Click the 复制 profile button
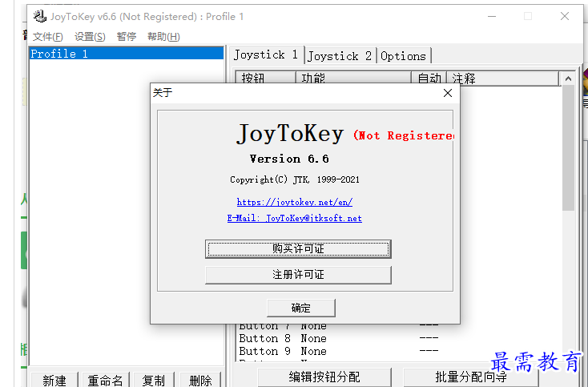 [x=153, y=380]
